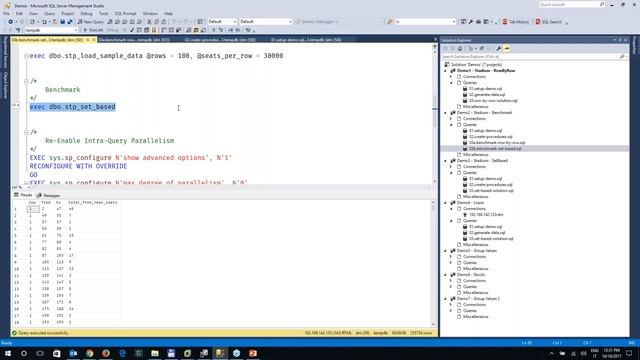Collapse the Demo7 - Group Values 2 project

coord(446,299)
